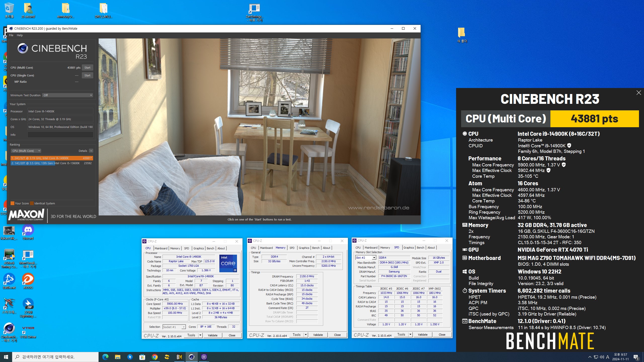Launch the KakaoTalk desktop icon

coord(9,233)
